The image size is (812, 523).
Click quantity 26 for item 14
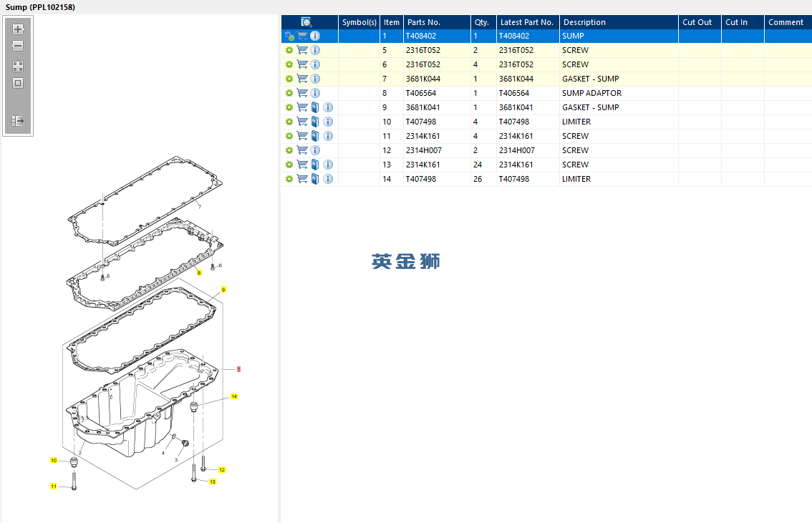[478, 179]
